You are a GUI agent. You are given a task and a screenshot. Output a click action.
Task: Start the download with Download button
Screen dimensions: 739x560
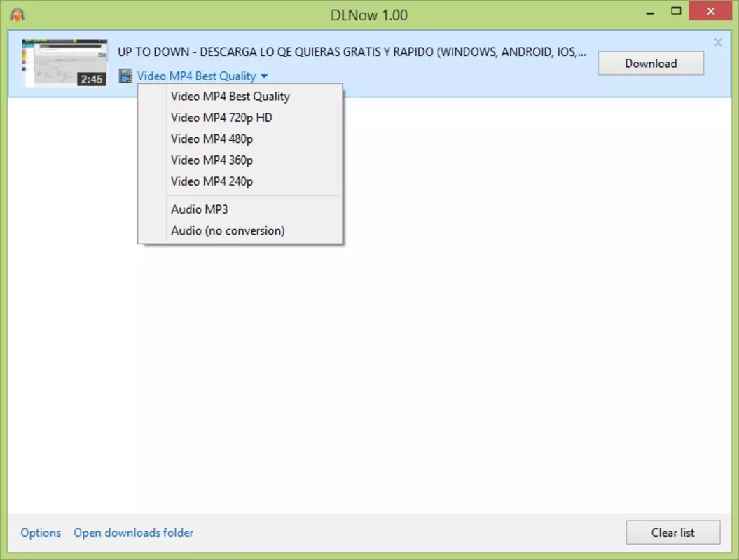(651, 64)
